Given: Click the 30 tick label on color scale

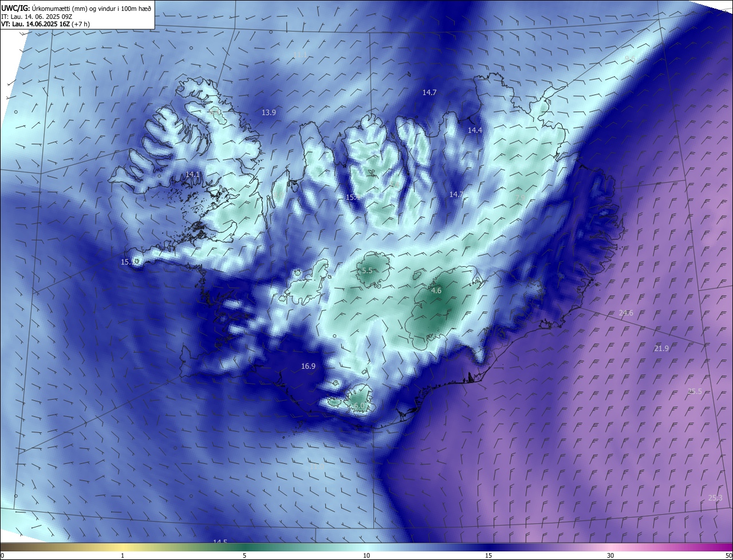Looking at the screenshot, I should click(x=610, y=555).
